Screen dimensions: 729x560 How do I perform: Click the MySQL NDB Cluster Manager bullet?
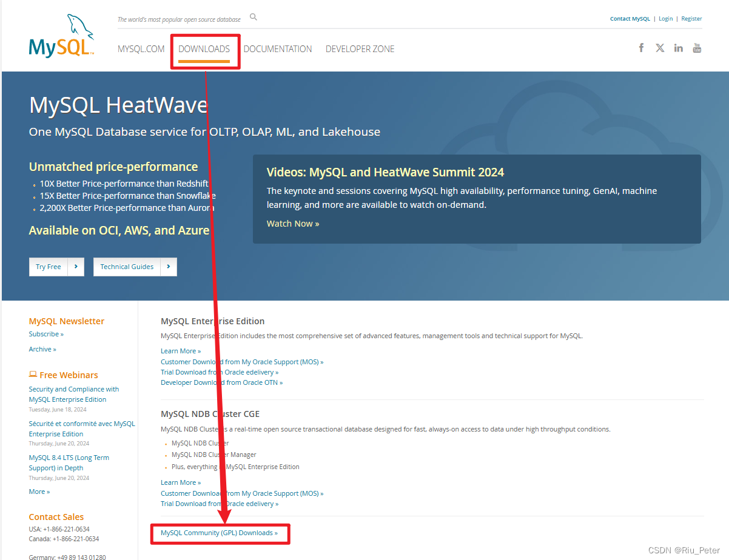[x=214, y=455]
